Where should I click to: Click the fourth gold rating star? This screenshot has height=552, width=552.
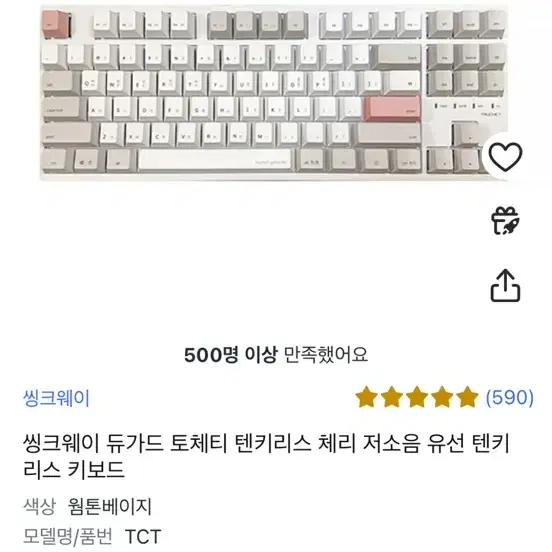tap(442, 397)
